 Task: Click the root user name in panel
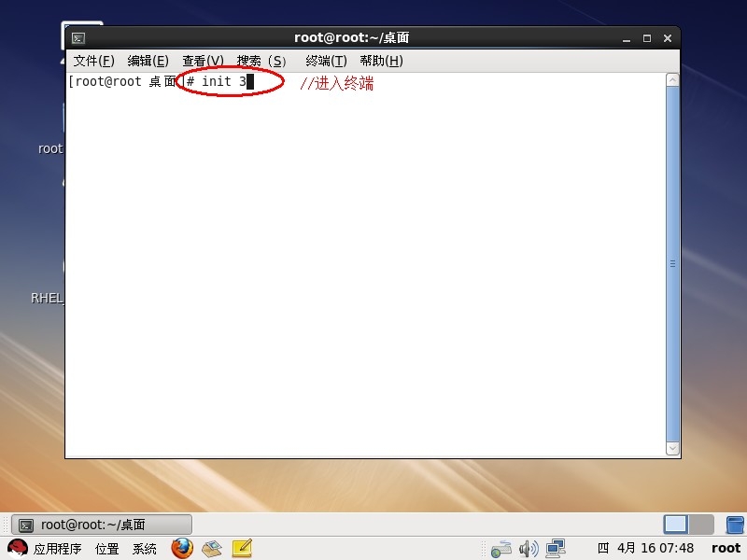tap(726, 549)
